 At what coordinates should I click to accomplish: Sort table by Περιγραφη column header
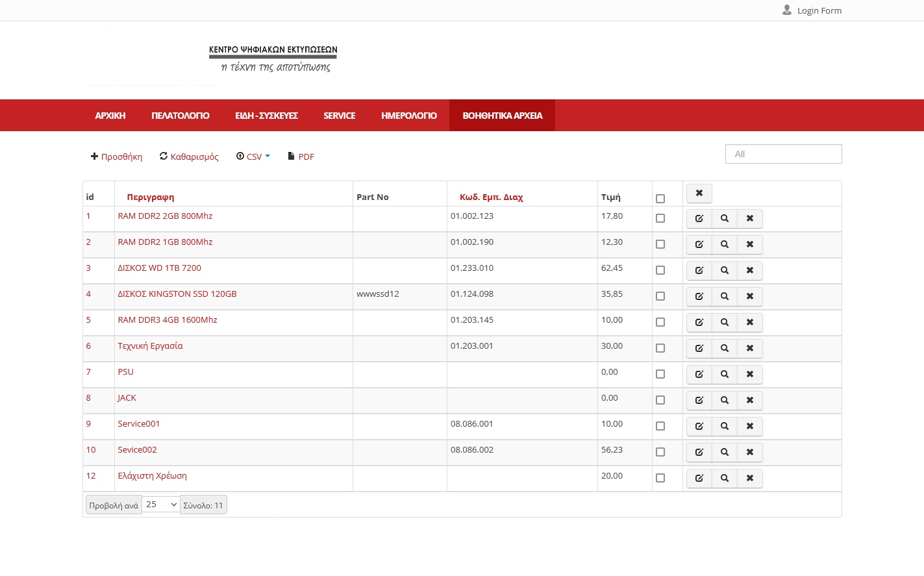pos(150,197)
